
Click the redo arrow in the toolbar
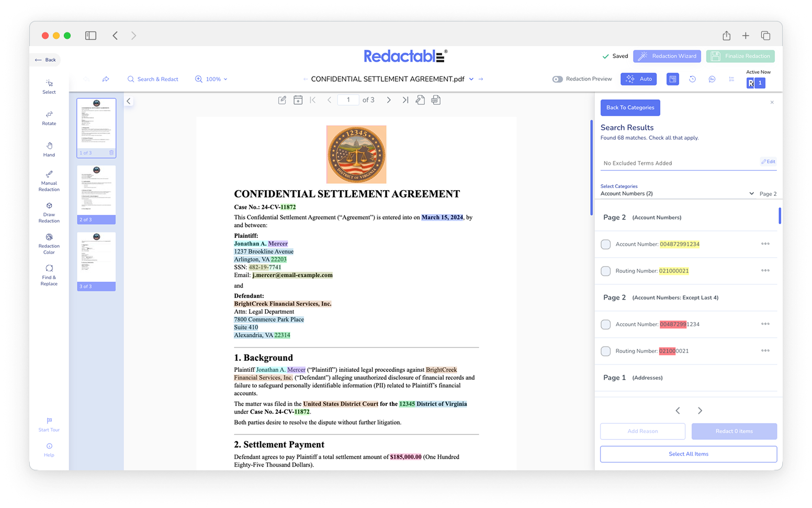point(106,79)
